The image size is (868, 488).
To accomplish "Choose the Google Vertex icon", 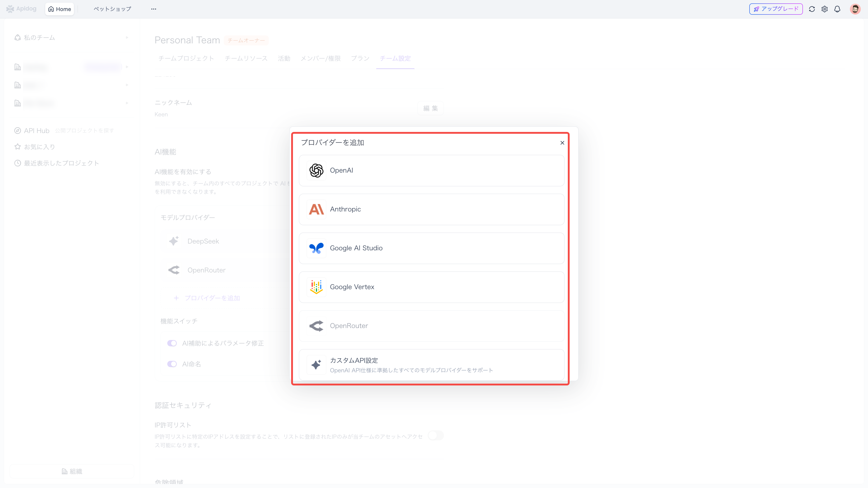I will click(x=316, y=287).
